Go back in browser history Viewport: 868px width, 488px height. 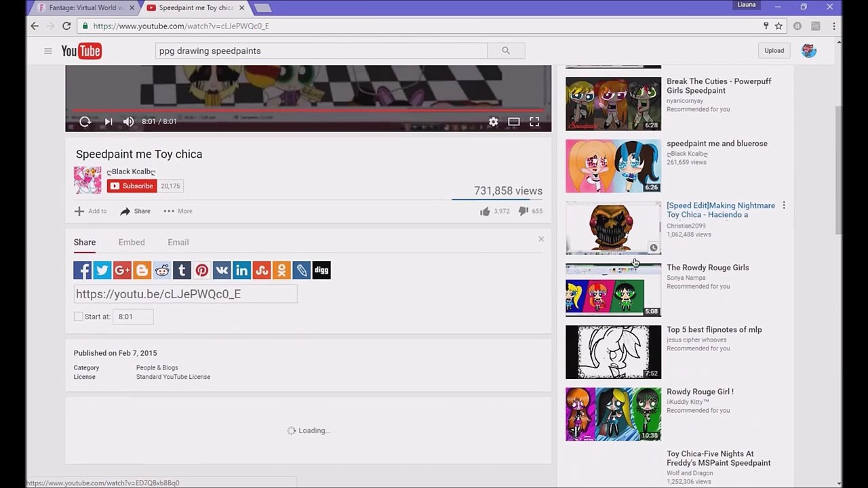tap(35, 26)
